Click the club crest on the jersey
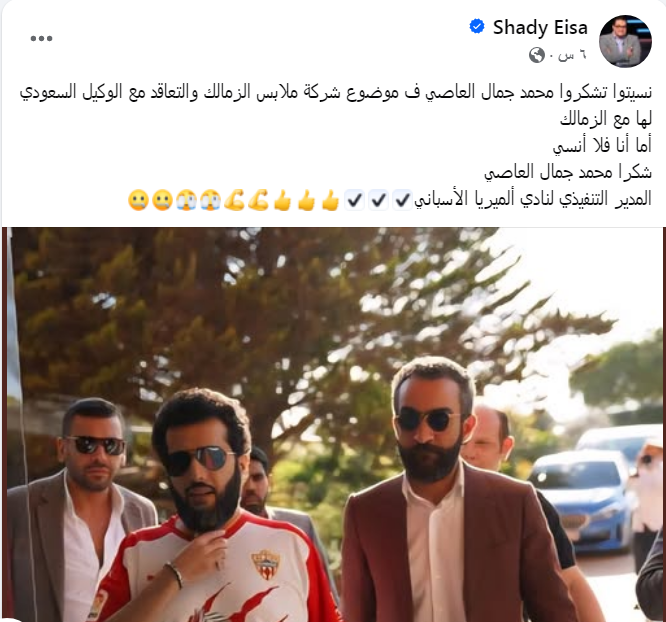Viewport: 666px width, 622px height. 265,564
